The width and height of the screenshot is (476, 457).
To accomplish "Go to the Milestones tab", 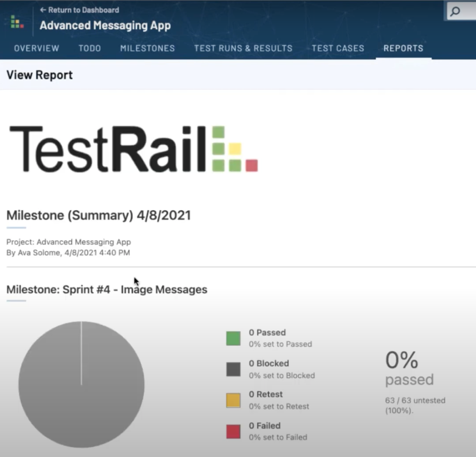I will pyautogui.click(x=148, y=48).
